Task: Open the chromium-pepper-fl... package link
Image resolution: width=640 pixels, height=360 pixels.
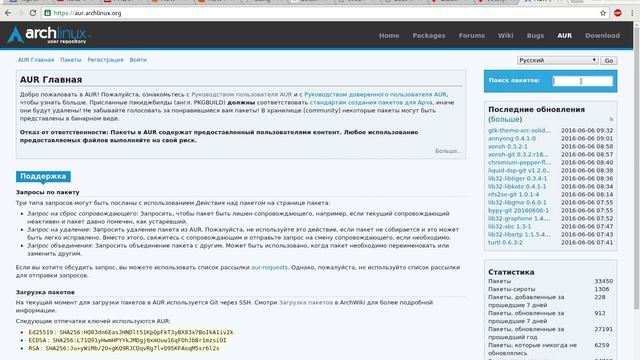Action: 519,162
